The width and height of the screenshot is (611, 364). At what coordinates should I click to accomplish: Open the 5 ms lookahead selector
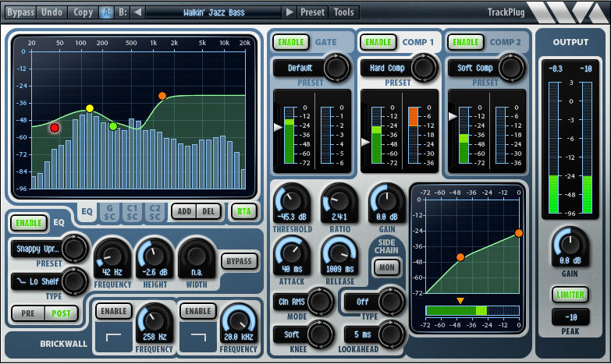[x=362, y=334]
